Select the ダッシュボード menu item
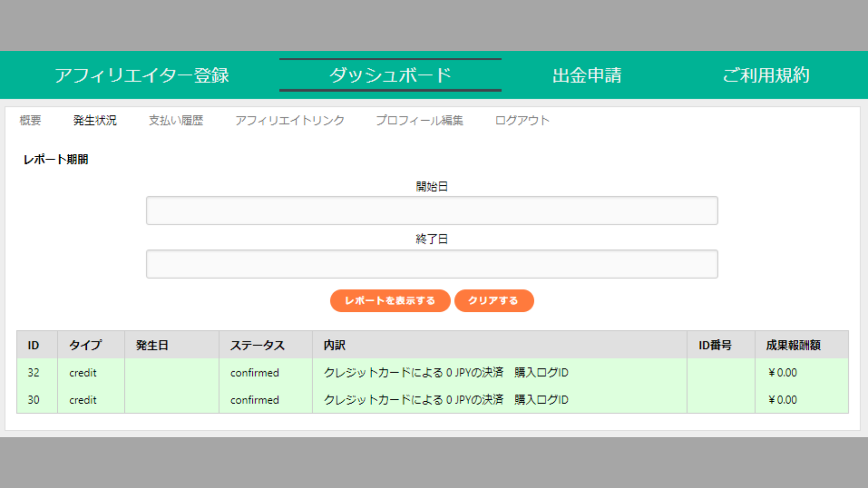868x488 pixels. click(x=390, y=75)
